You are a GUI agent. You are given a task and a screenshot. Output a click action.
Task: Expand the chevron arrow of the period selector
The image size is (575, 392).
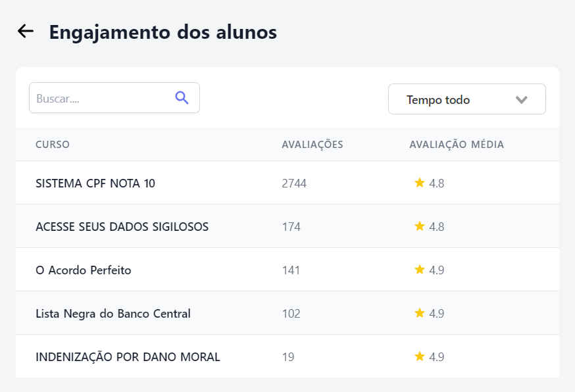521,99
